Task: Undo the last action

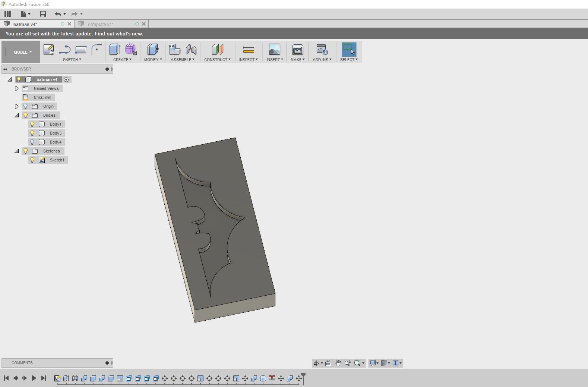Action: [58, 14]
